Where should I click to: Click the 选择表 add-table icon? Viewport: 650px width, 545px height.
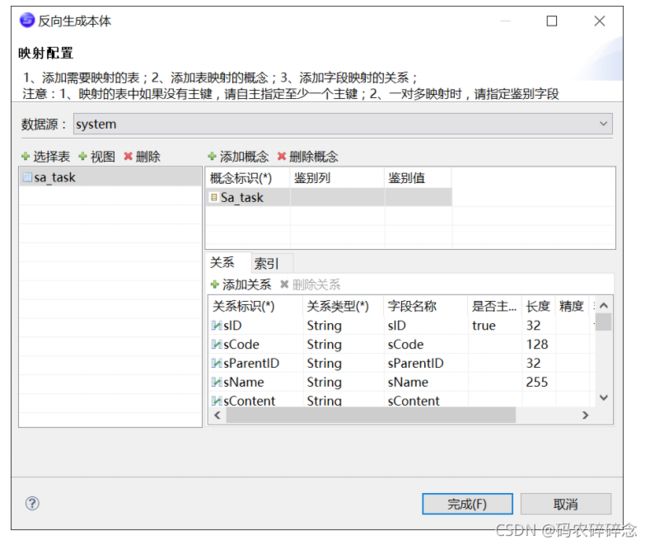pyautogui.click(x=25, y=157)
